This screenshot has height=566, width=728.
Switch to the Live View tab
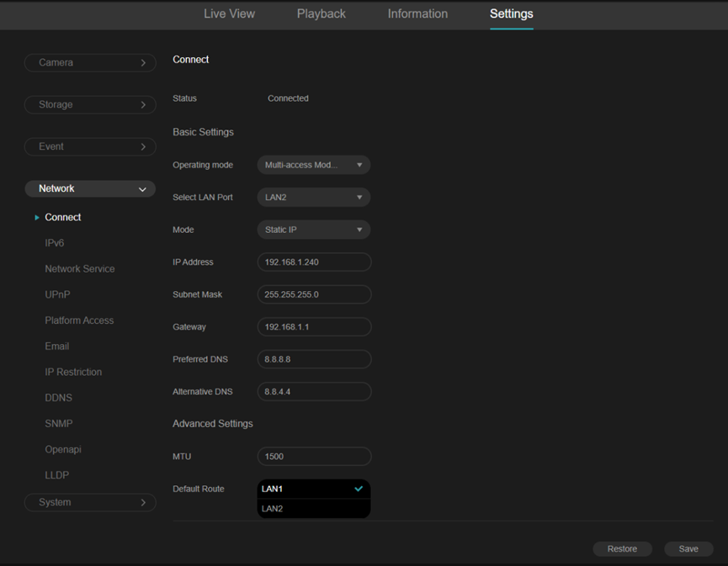(229, 14)
